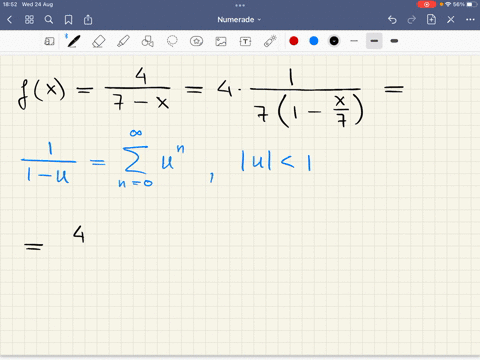Open the Numerade title dropdown
The image size is (480, 360).
239,20
